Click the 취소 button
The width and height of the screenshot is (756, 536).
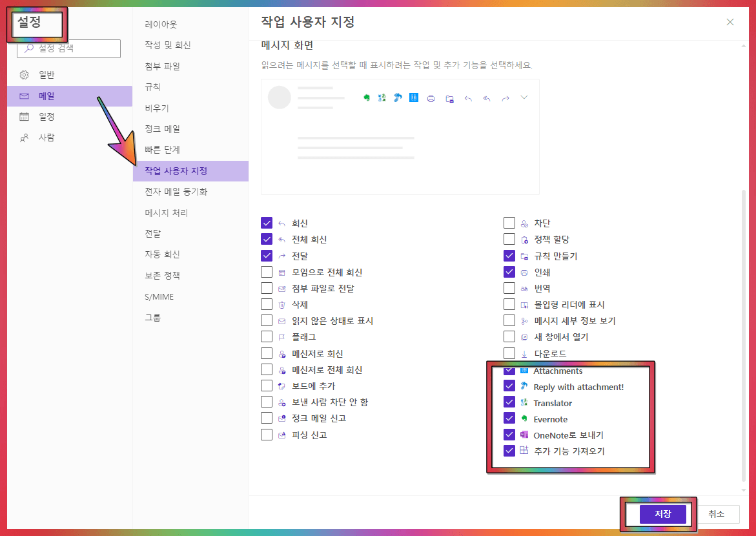717,513
